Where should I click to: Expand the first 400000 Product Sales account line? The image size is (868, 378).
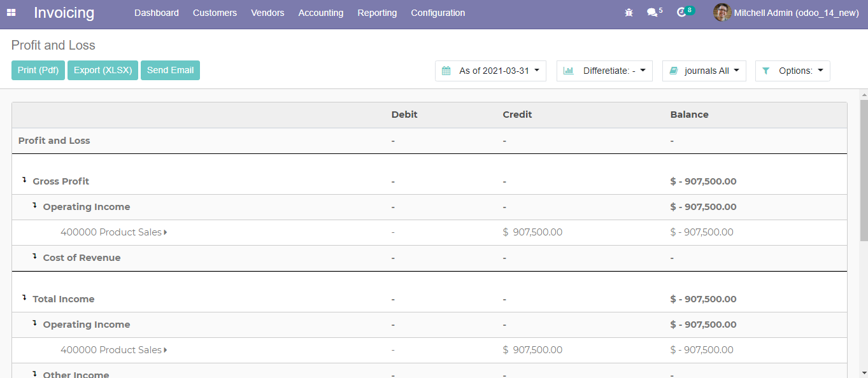pyautogui.click(x=113, y=232)
